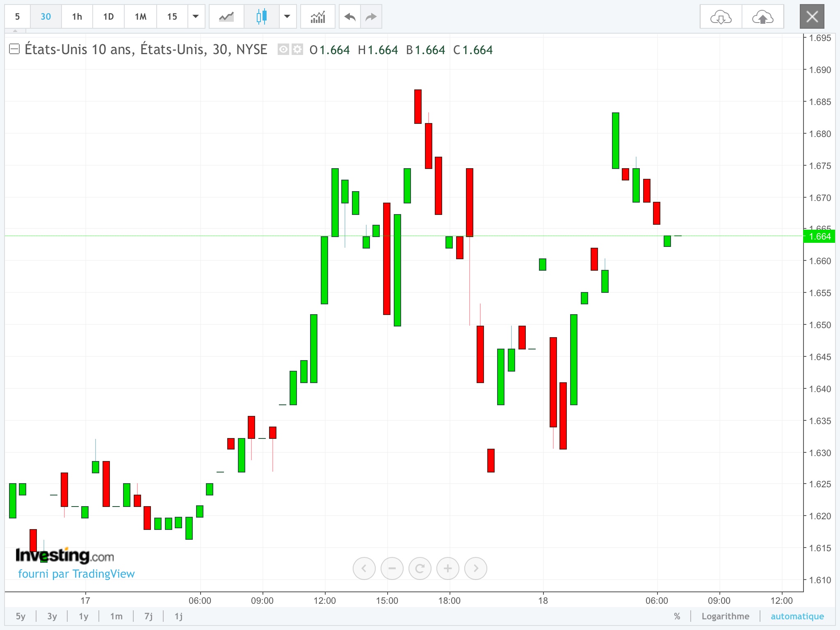This screenshot has width=840, height=630.
Task: Open series settings gear icon
Action: (x=297, y=50)
